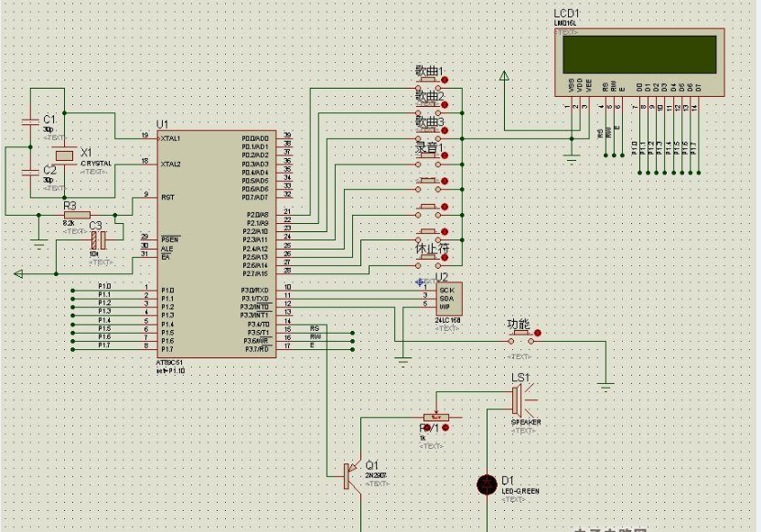Toggle latch dot of 歌曲3 button
This screenshot has height=532, width=761.
pyautogui.click(x=445, y=131)
